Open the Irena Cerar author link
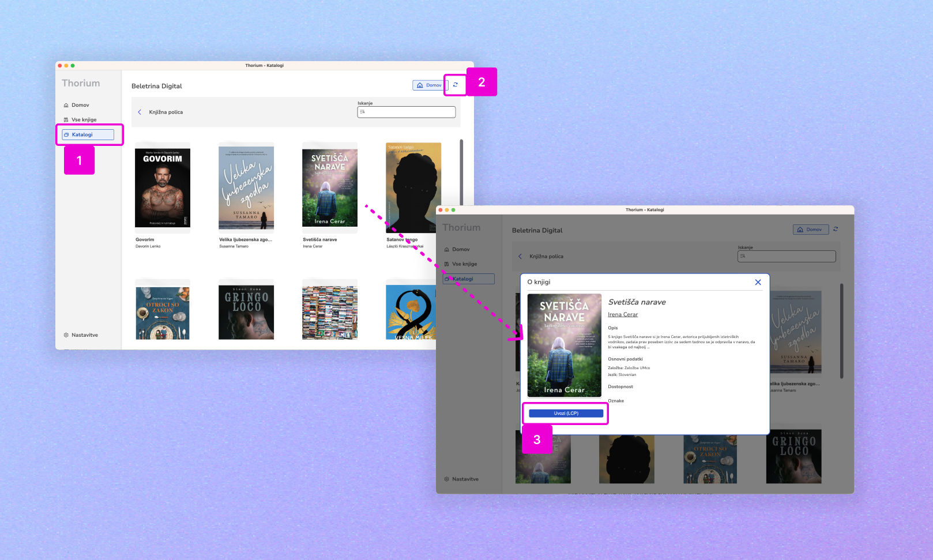933x560 pixels. click(x=623, y=314)
